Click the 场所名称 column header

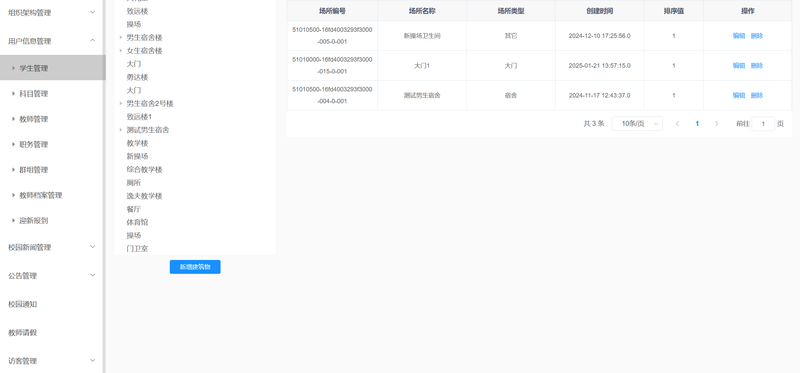(422, 11)
